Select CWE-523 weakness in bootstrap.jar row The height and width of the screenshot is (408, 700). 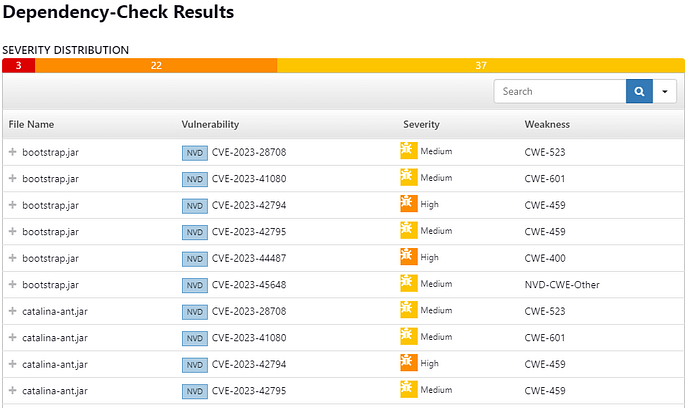[545, 152]
